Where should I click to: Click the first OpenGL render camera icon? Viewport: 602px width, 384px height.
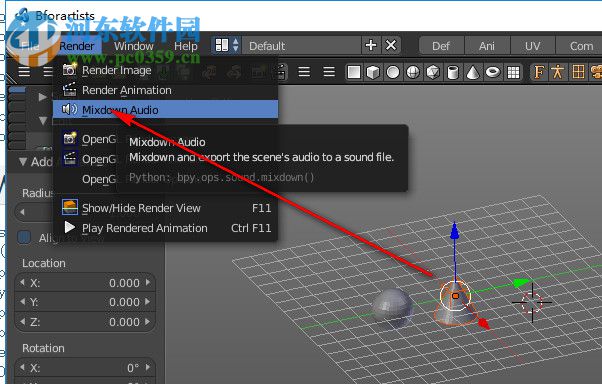pos(70,138)
